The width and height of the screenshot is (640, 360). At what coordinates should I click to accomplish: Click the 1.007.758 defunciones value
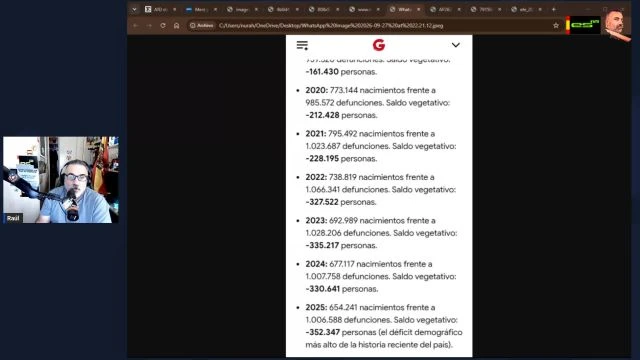[323, 276]
